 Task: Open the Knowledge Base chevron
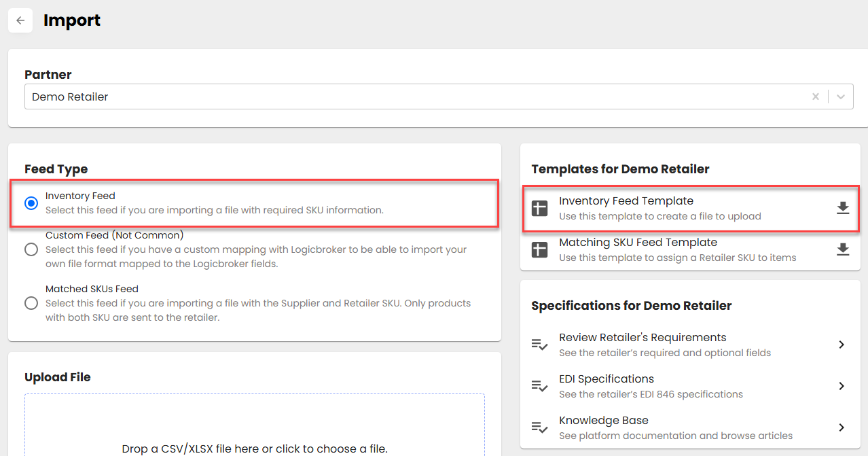coord(842,427)
